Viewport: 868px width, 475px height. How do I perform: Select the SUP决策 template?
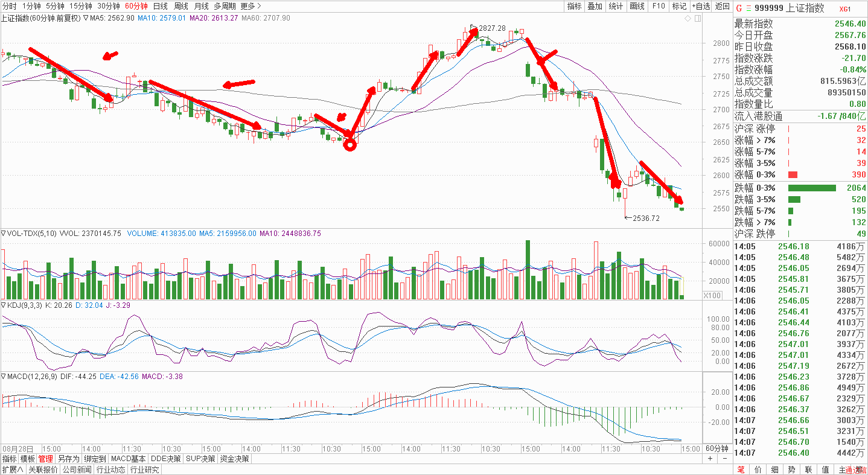point(200,459)
